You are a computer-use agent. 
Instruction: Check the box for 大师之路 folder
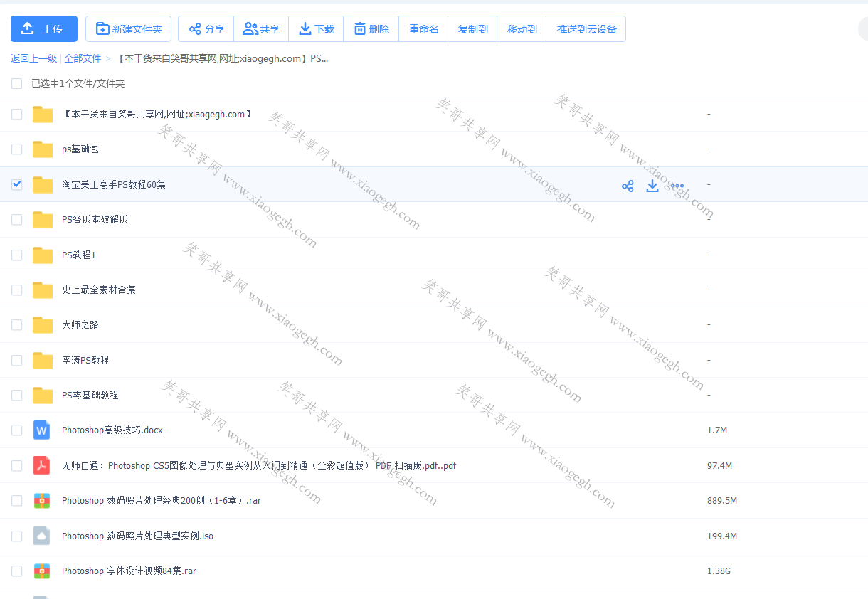pyautogui.click(x=17, y=324)
